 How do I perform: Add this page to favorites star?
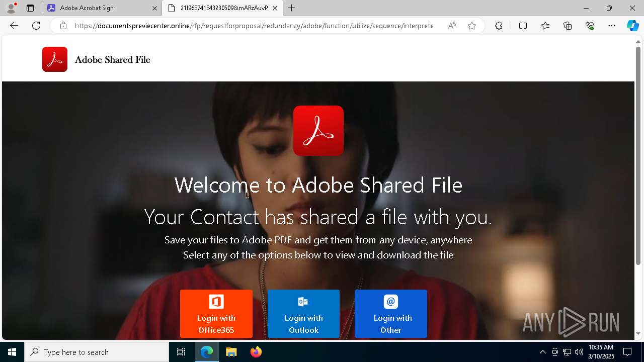point(472,26)
